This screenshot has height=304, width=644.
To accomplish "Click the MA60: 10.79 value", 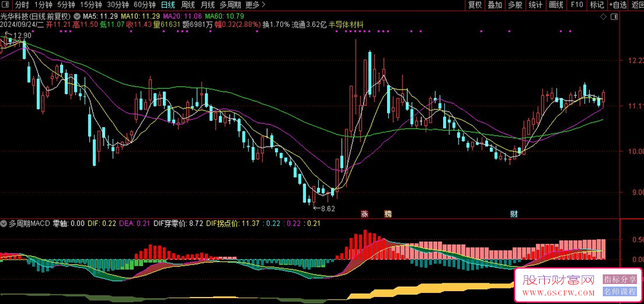I will point(225,17).
